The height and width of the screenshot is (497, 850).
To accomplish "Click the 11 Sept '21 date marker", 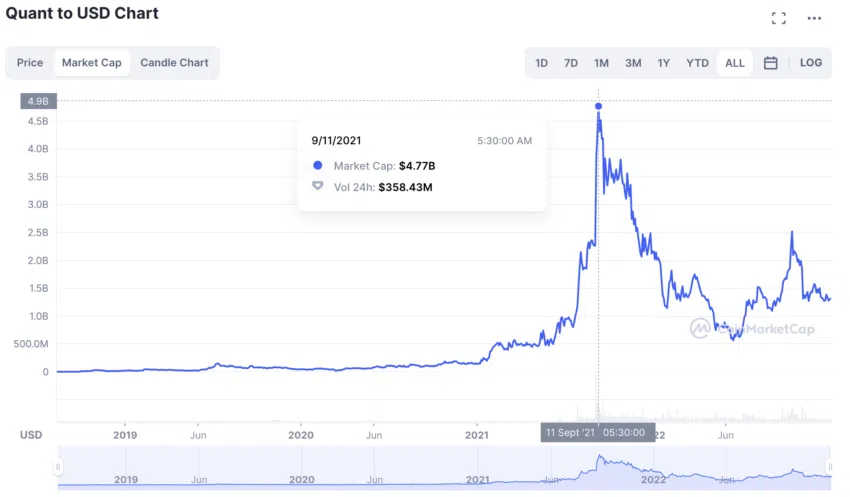I will pos(598,433).
